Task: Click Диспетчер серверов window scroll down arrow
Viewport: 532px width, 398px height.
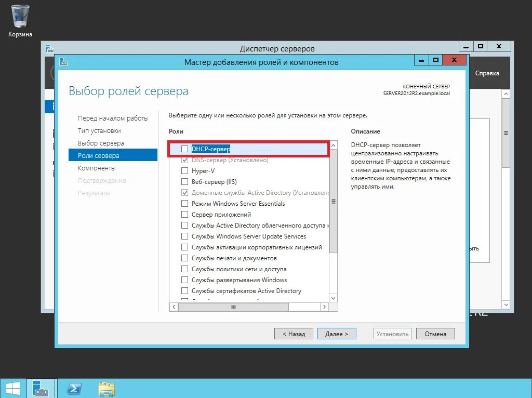Action: (506, 304)
